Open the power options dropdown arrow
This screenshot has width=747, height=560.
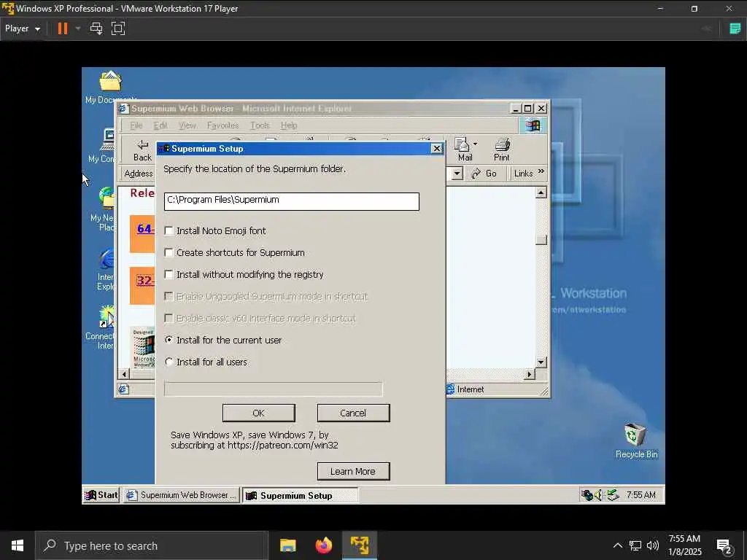[x=77, y=28]
